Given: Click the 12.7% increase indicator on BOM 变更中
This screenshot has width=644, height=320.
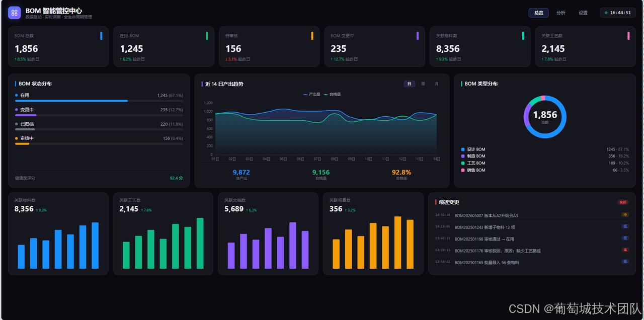Looking at the screenshot, I should pyautogui.click(x=338, y=59).
